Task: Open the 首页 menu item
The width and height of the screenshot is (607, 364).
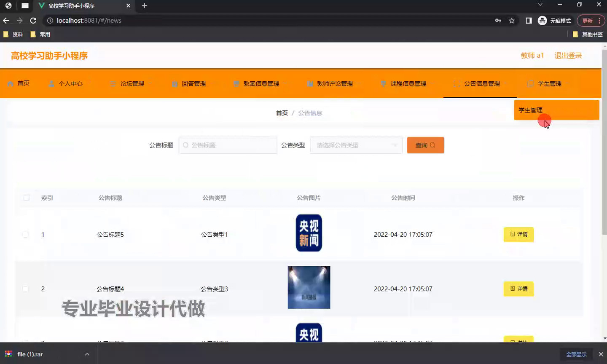Action: pyautogui.click(x=23, y=83)
